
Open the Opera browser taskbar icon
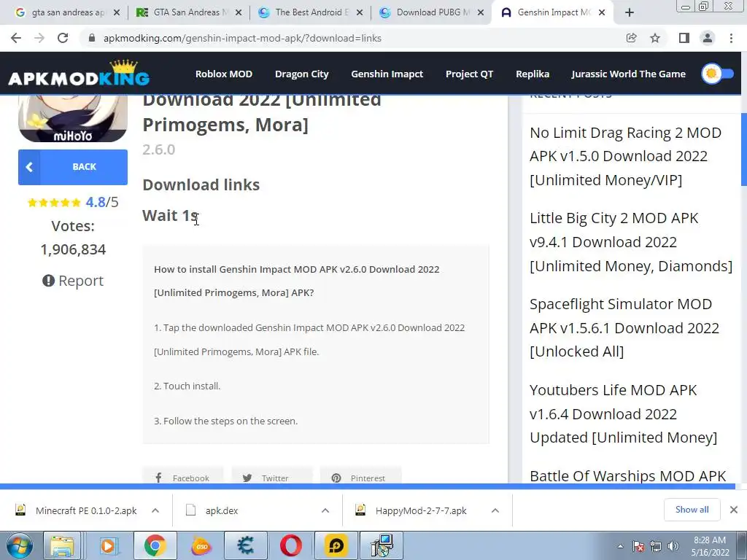click(290, 545)
